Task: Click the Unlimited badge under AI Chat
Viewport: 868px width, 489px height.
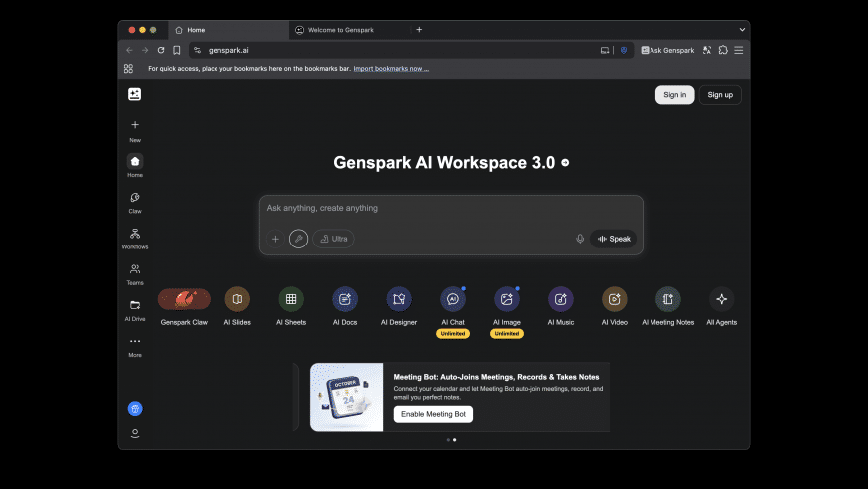Action: coord(453,334)
